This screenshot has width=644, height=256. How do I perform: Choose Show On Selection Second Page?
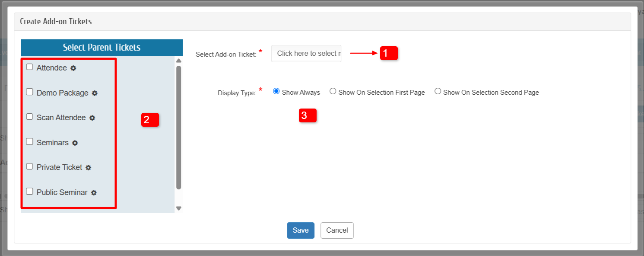[x=438, y=91]
